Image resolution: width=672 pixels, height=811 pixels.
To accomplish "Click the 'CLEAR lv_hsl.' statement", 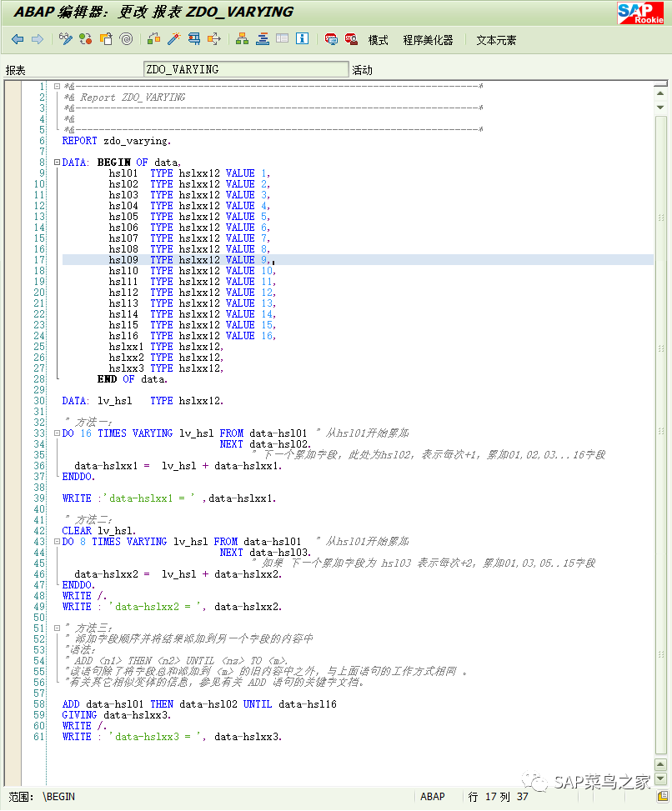I will click(99, 531).
